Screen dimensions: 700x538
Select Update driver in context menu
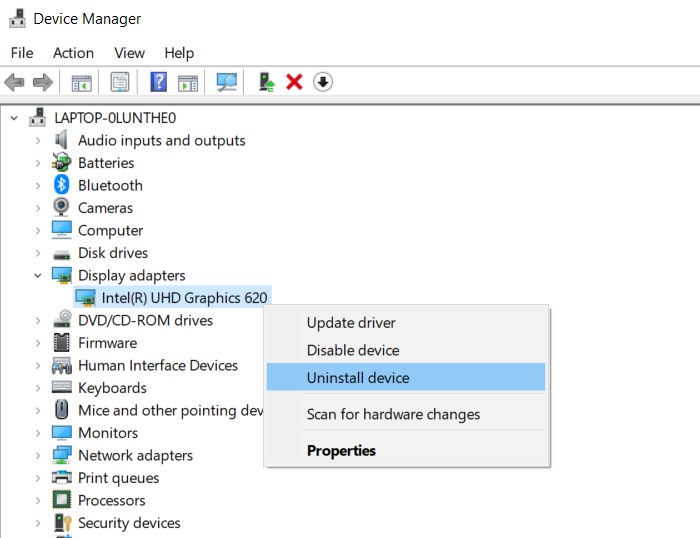click(x=350, y=323)
